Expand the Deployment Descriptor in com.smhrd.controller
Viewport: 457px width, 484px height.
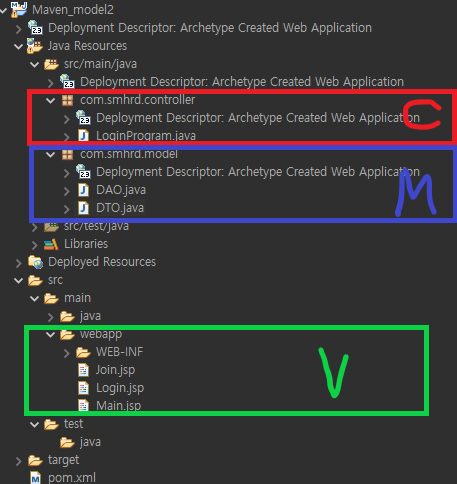pyautogui.click(x=67, y=119)
